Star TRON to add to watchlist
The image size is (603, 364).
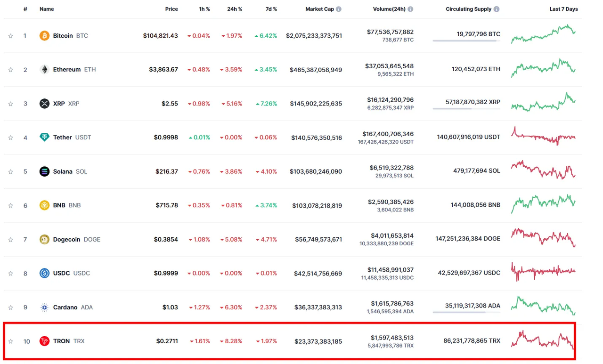point(10,341)
